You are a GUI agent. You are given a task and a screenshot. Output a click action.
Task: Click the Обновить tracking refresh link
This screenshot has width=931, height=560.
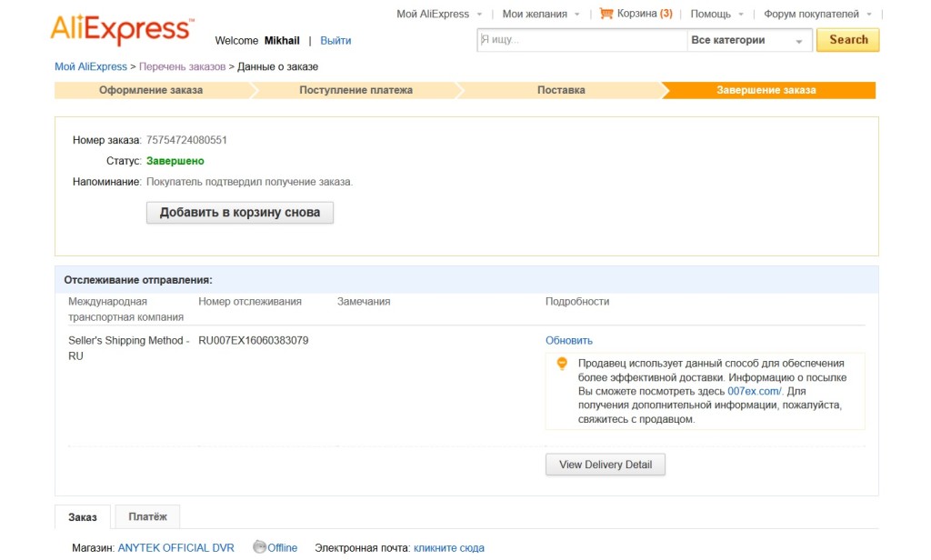[x=569, y=340]
